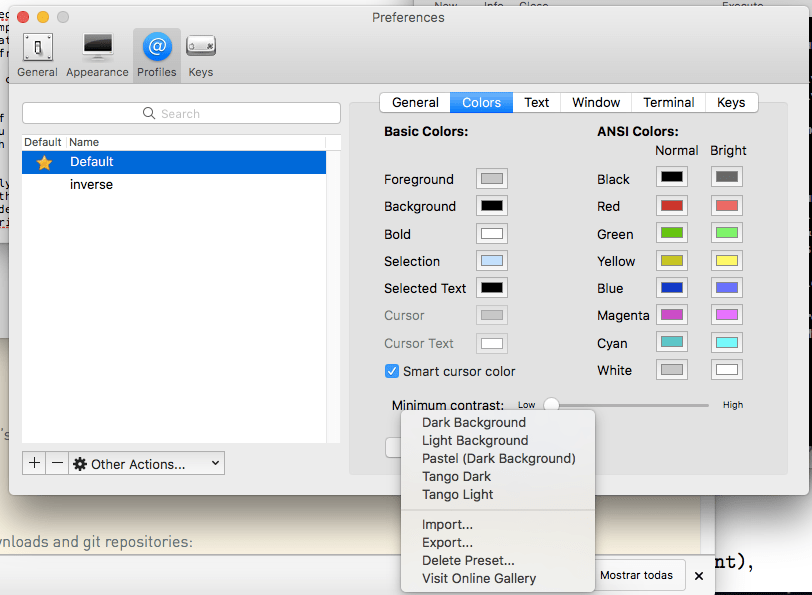Click the Mostrar todas button
Image resolution: width=812 pixels, height=595 pixels.
[x=636, y=575]
